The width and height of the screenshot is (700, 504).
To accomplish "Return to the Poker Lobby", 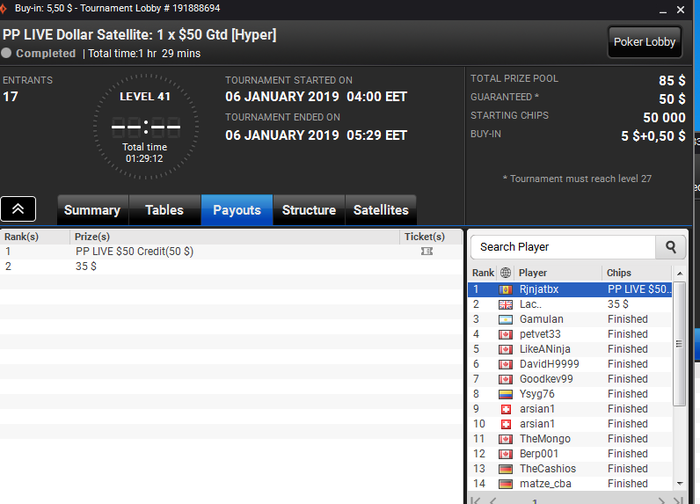I will pyautogui.click(x=644, y=42).
